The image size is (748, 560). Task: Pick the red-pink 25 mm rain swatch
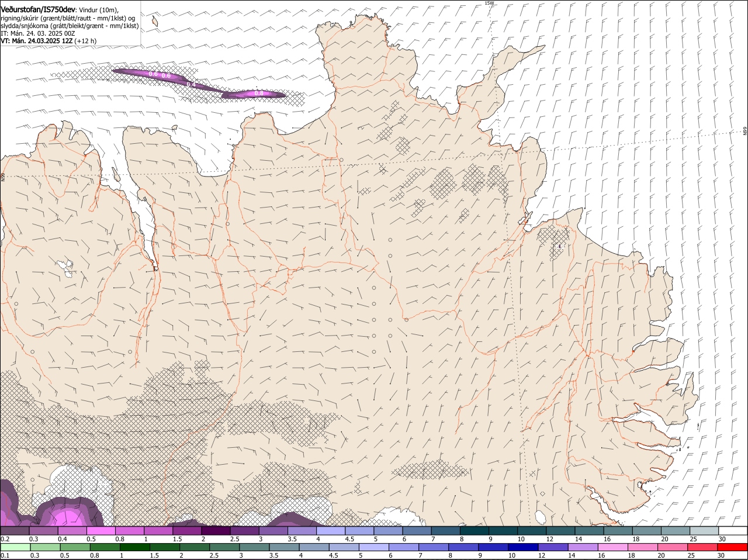click(x=703, y=548)
